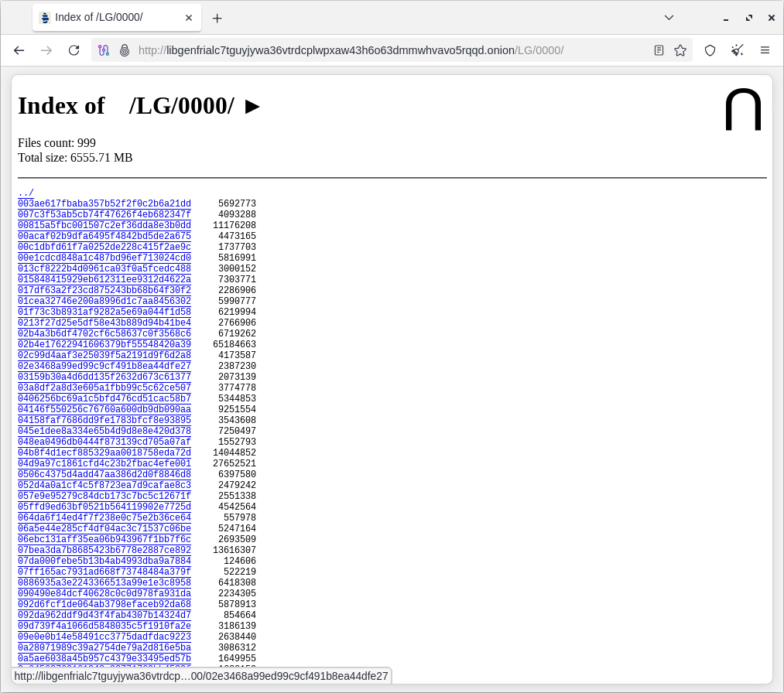Open the hamburger application menu
Image resolution: width=784 pixels, height=693 pixels.
coord(765,50)
